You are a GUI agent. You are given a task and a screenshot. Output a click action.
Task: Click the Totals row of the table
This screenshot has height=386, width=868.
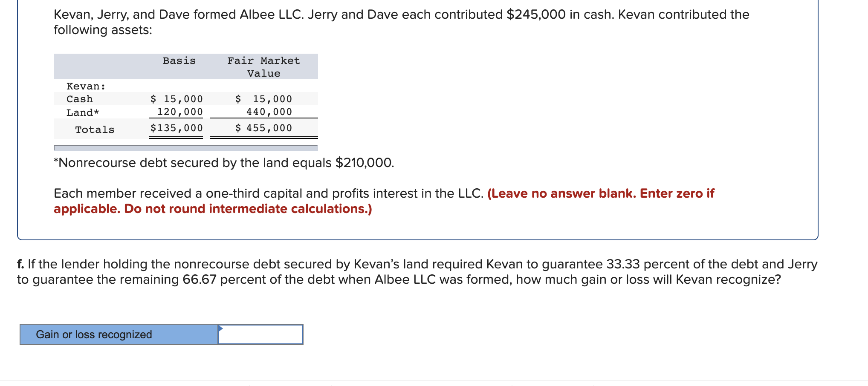[x=95, y=129]
